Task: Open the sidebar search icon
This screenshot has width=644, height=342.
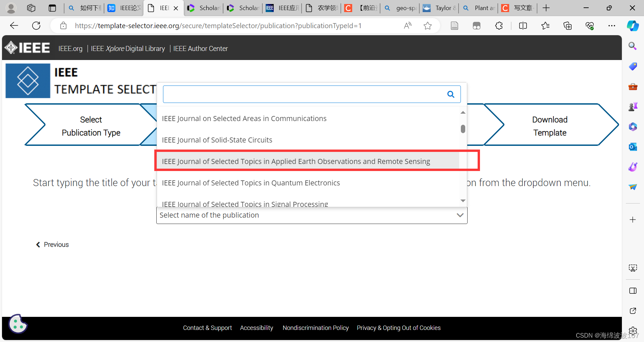Action: [x=633, y=46]
